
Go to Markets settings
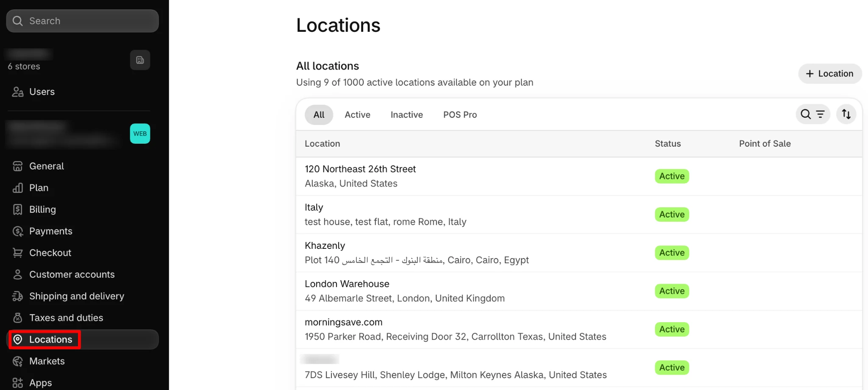(83, 361)
